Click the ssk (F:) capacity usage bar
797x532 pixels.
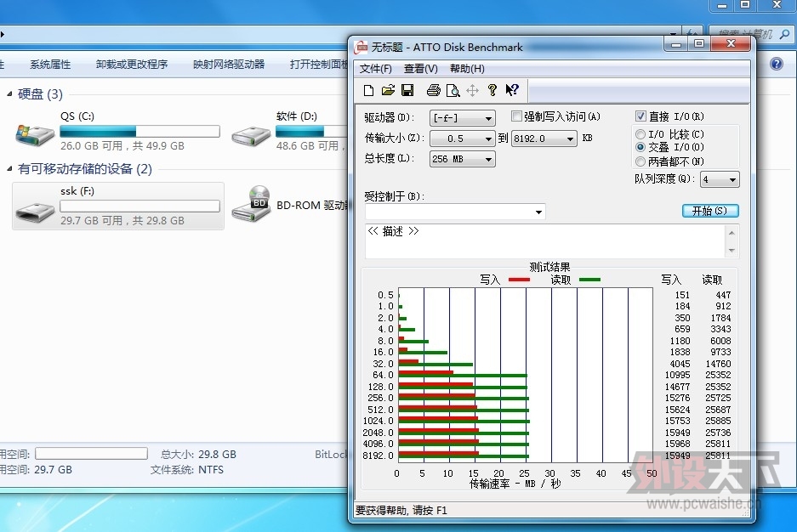tap(139, 207)
